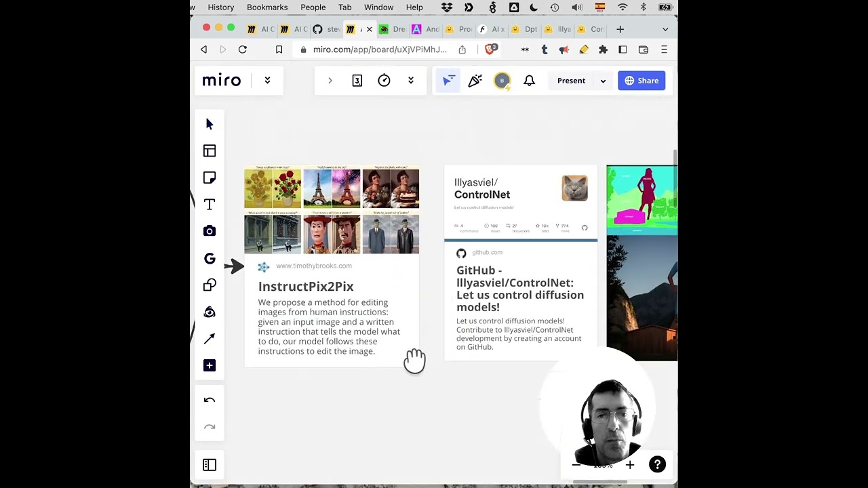Zoom in with the plus button

[630, 465]
